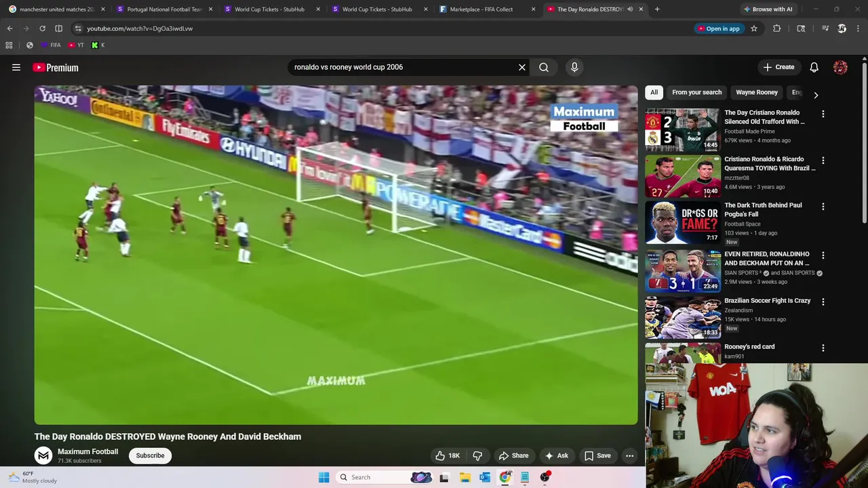Open the Chrome apps grid bookmark

9,45
